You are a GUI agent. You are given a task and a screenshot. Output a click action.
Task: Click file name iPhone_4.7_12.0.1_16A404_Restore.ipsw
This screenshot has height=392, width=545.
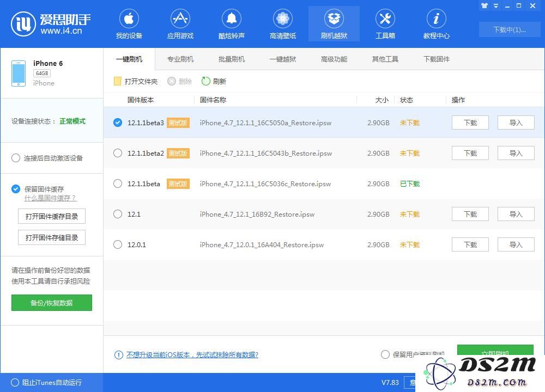tap(262, 245)
